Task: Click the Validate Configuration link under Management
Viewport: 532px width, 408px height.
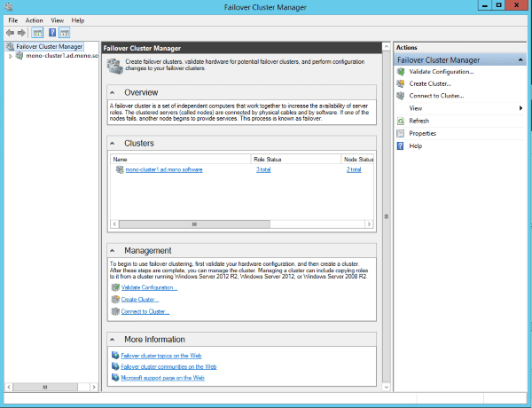Action: pyautogui.click(x=149, y=287)
